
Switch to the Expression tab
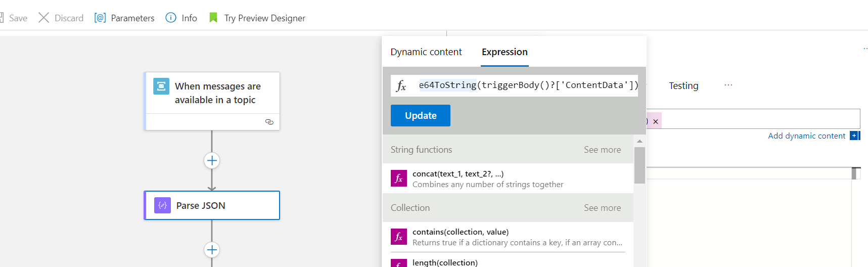pos(505,52)
